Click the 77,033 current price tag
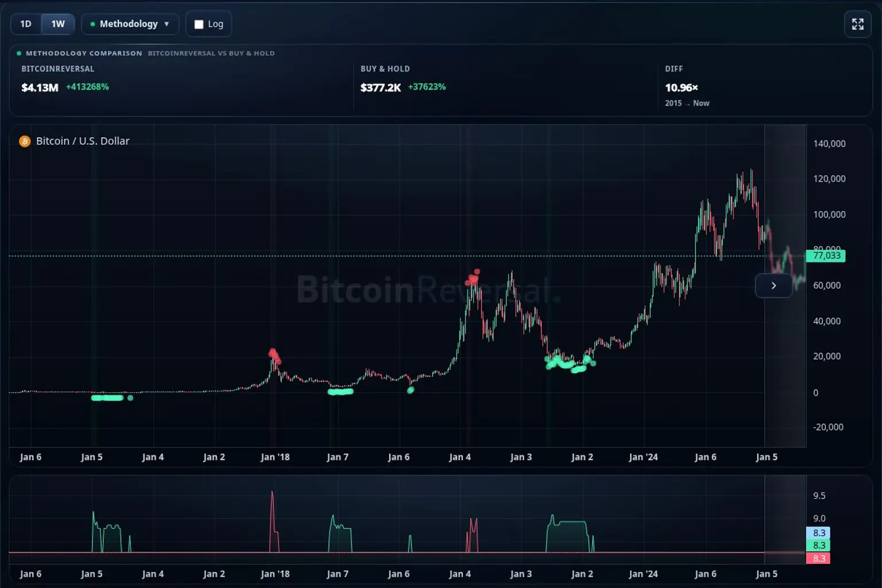The width and height of the screenshot is (882, 588). [826, 256]
